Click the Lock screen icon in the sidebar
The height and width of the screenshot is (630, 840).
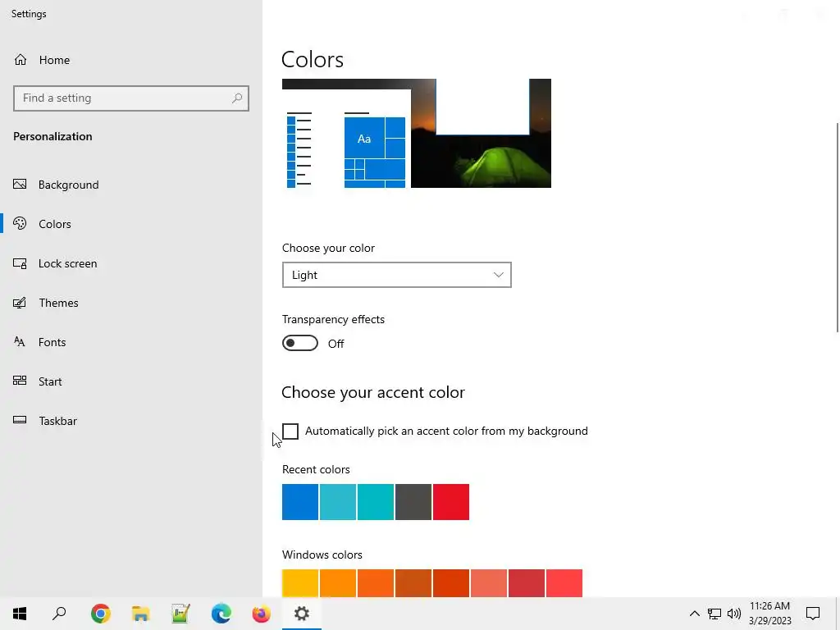click(20, 263)
